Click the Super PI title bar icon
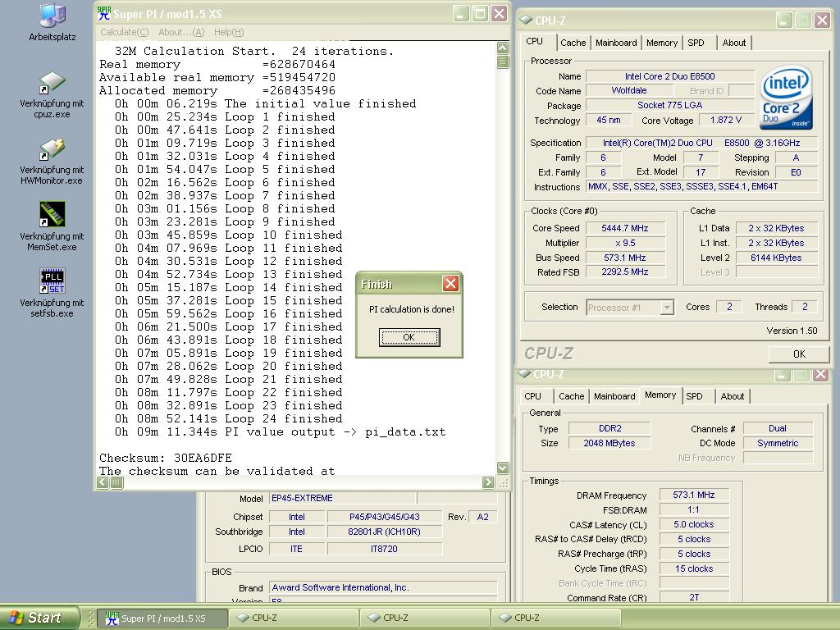This screenshot has height=630, width=840. click(104, 13)
